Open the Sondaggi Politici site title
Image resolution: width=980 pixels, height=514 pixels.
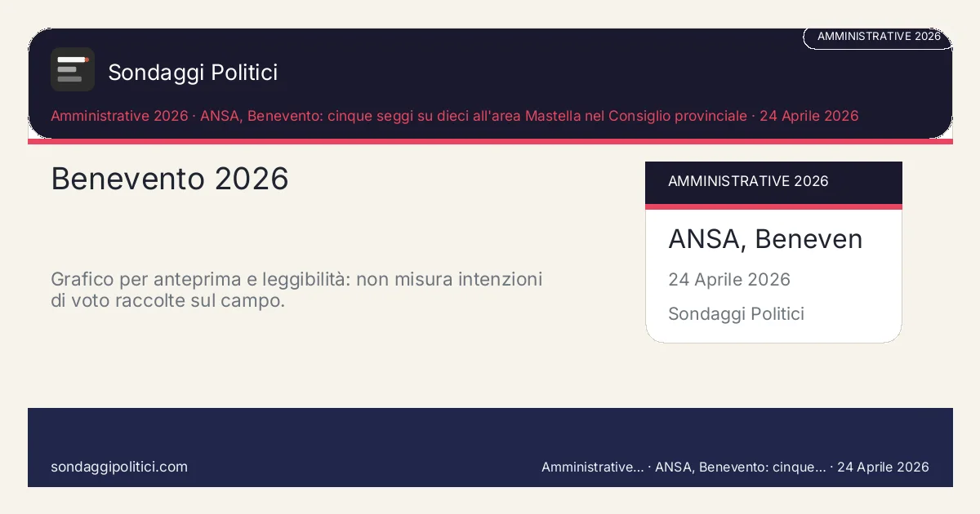click(x=193, y=73)
